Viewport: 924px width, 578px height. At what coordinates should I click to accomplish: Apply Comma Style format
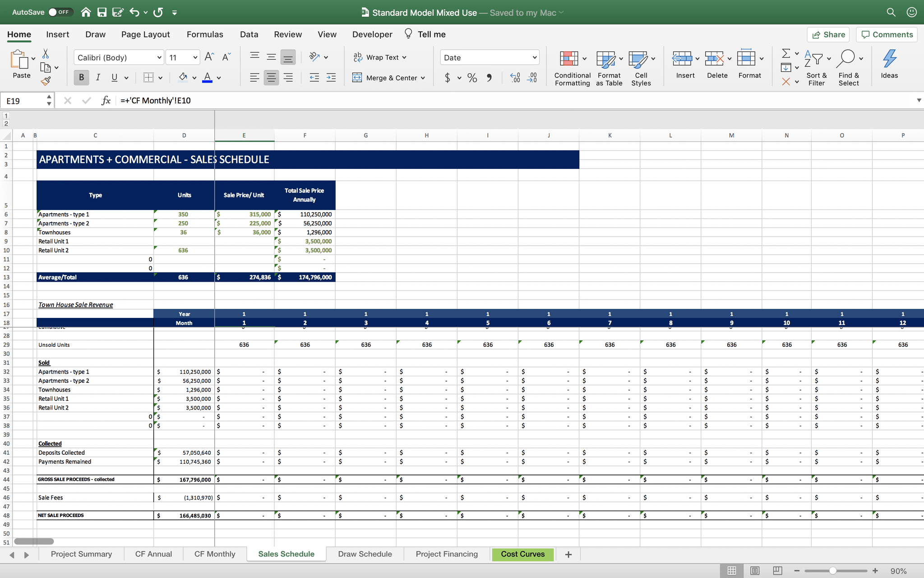[489, 78]
